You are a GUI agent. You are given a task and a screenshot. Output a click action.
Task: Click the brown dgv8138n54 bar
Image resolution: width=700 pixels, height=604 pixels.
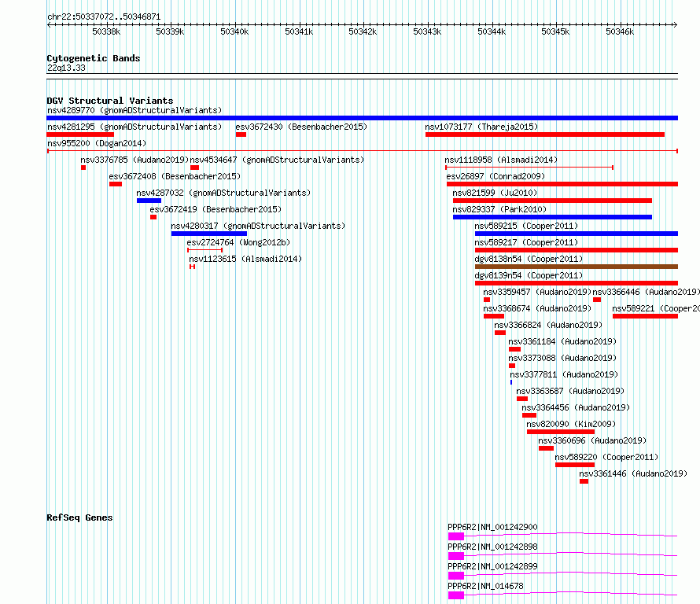click(x=577, y=267)
